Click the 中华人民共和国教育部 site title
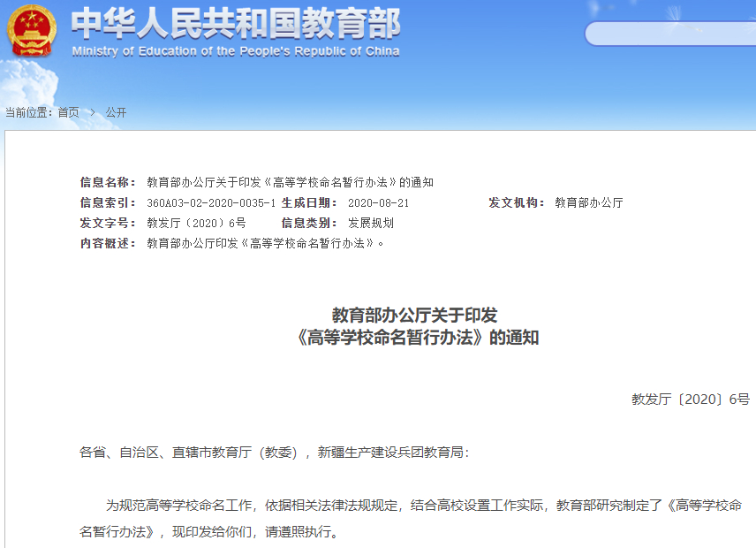Screen dimensions: 756x548 coord(236,23)
